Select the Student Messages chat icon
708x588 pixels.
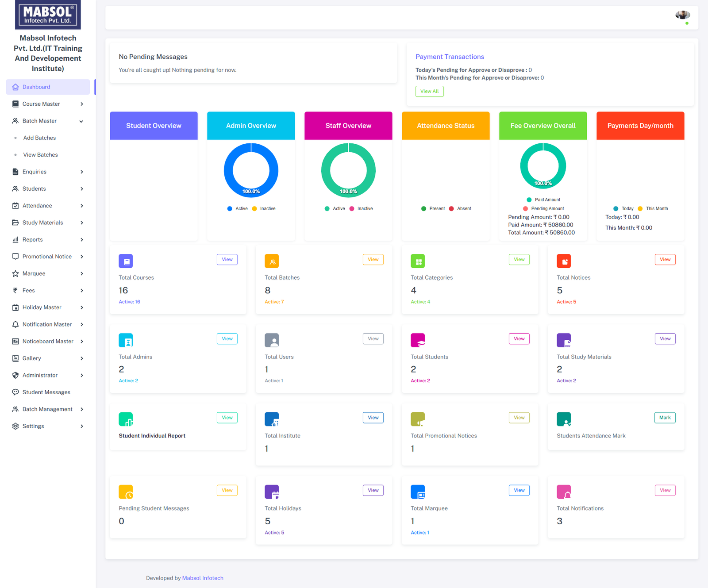(x=15, y=392)
